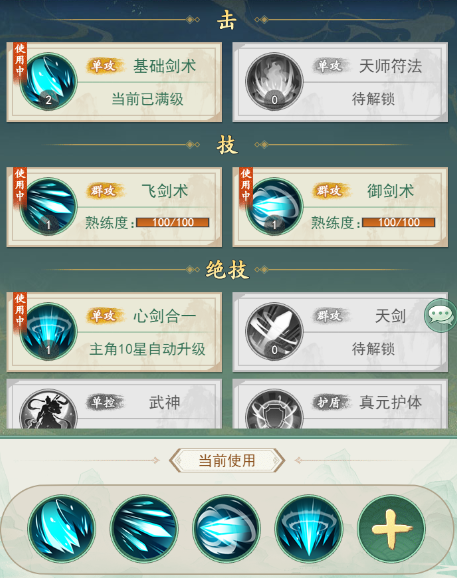Viewport: 457px width, 578px height.
Task: Select the 飞剑术 skill icon
Action: (48, 206)
